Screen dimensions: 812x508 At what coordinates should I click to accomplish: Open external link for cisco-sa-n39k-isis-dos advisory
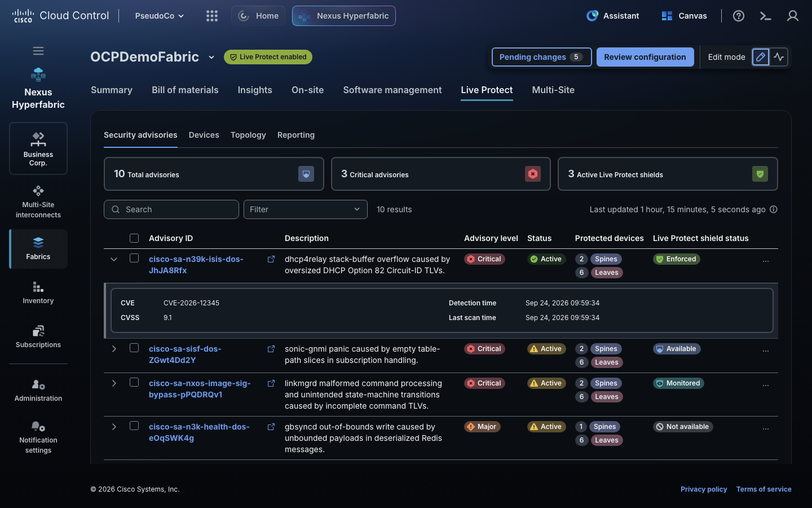point(271,259)
